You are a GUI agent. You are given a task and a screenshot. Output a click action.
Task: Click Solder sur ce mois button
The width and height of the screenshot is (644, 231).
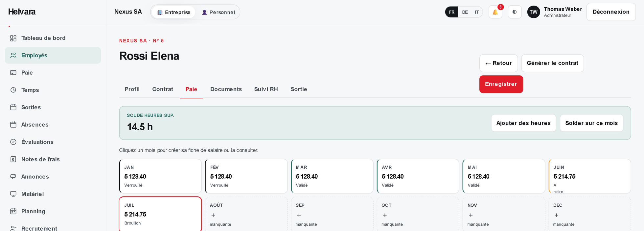click(591, 123)
